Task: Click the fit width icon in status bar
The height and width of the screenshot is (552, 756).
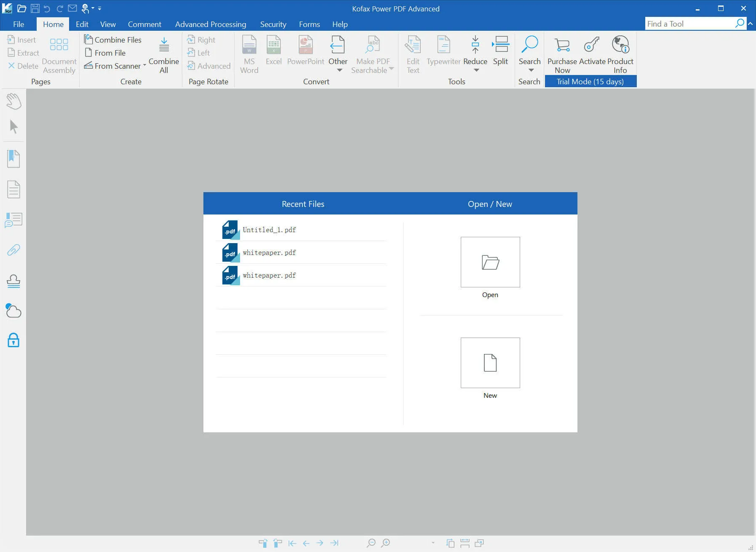Action: (465, 543)
